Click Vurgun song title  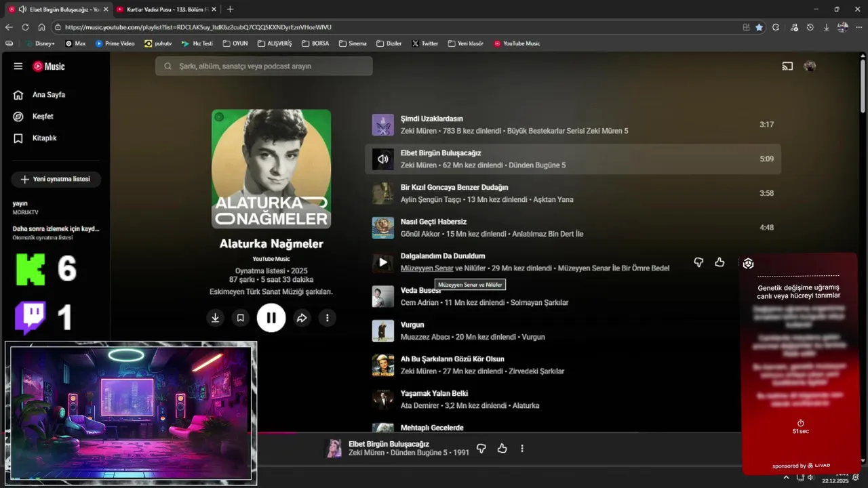pos(412,325)
